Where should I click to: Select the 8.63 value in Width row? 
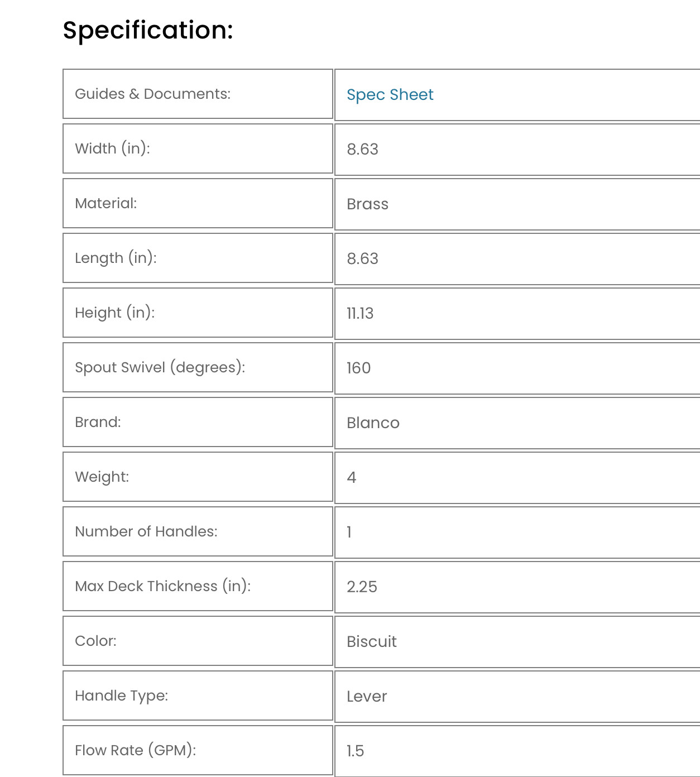click(x=362, y=150)
